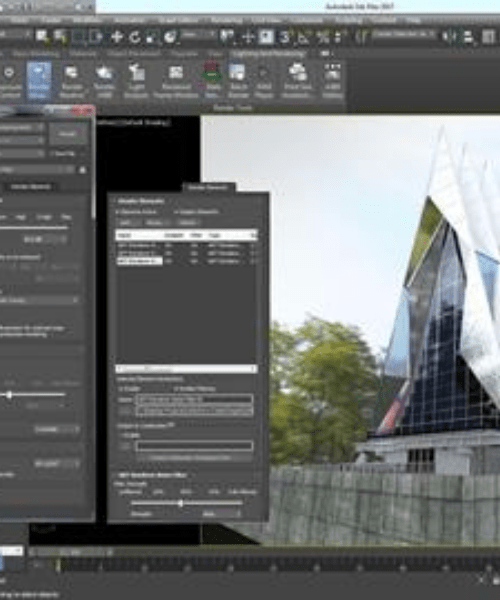Open the second dropdown in Render Setup
This screenshot has height=600, width=500.
pyautogui.click(x=22, y=140)
